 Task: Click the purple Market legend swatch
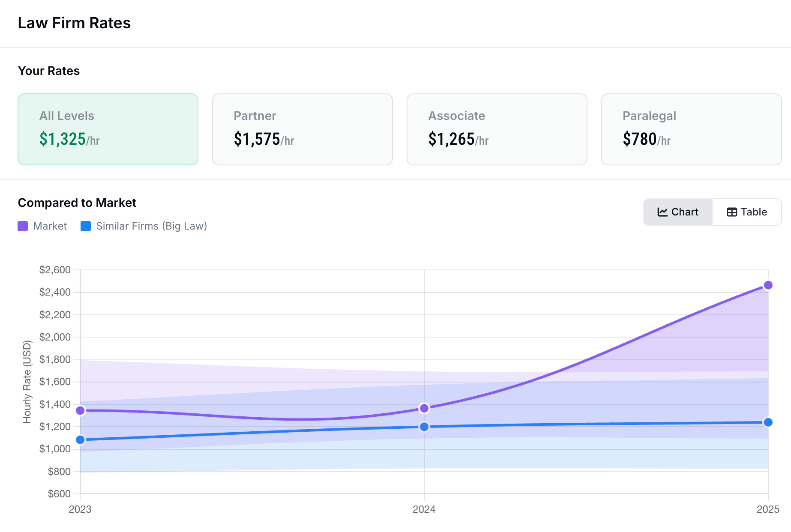coord(23,226)
